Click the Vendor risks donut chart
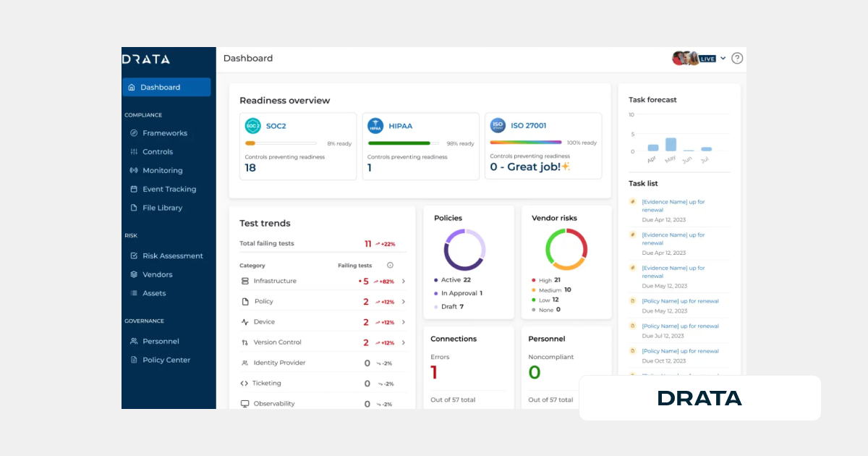 [566, 250]
